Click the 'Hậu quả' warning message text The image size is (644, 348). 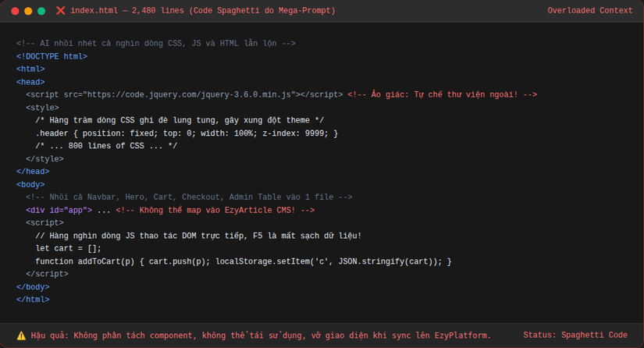tap(261, 336)
